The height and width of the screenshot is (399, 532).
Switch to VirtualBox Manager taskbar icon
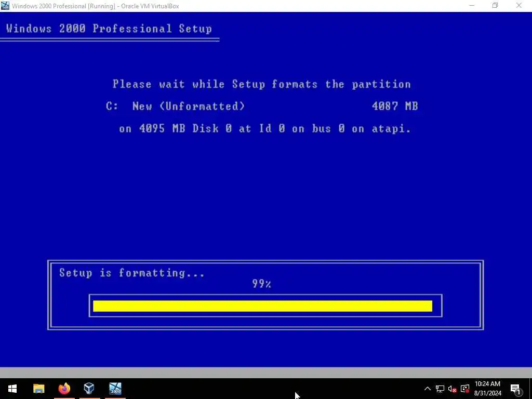pos(89,389)
